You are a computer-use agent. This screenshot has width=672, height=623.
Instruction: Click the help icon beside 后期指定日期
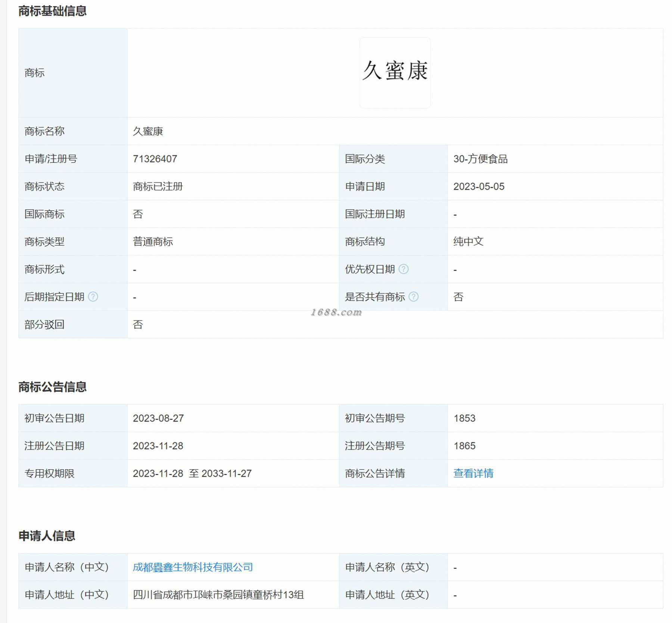[x=93, y=297]
